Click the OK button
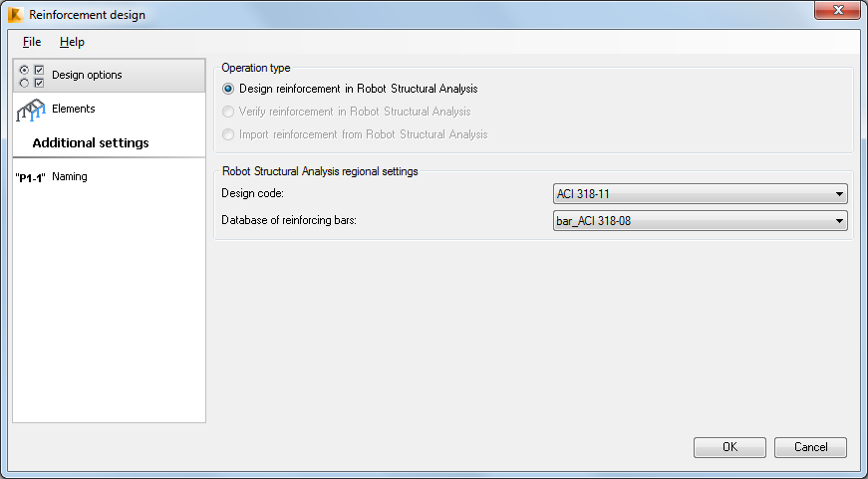 click(729, 447)
